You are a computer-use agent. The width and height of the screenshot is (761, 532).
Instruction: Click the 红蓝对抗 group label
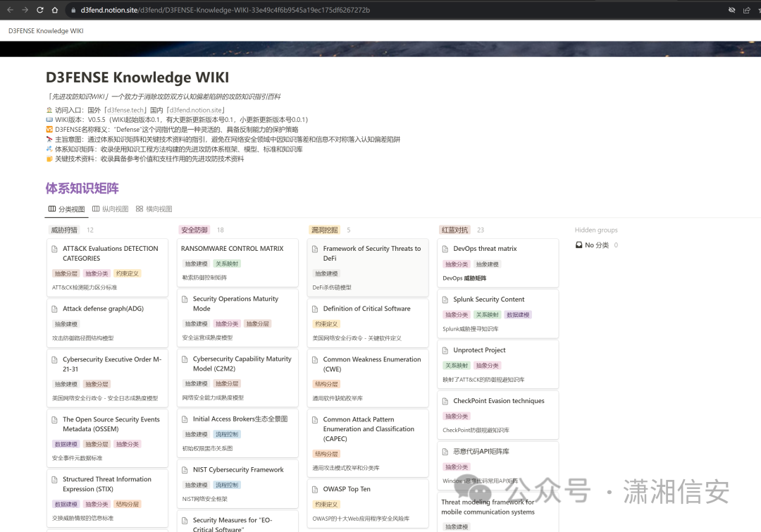pyautogui.click(x=454, y=230)
